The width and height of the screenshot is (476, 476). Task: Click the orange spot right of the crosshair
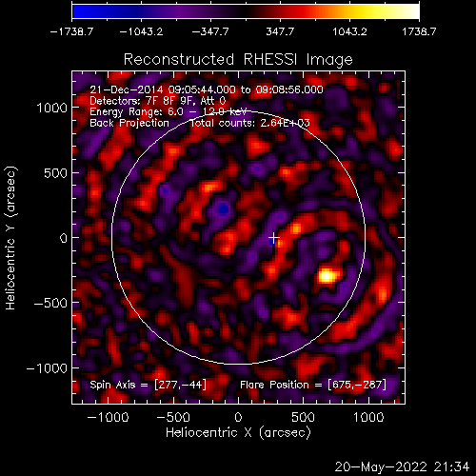pyautogui.click(x=296, y=228)
